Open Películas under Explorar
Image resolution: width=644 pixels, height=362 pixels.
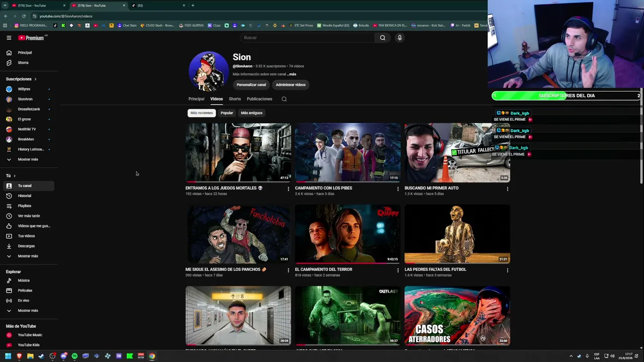28,291
